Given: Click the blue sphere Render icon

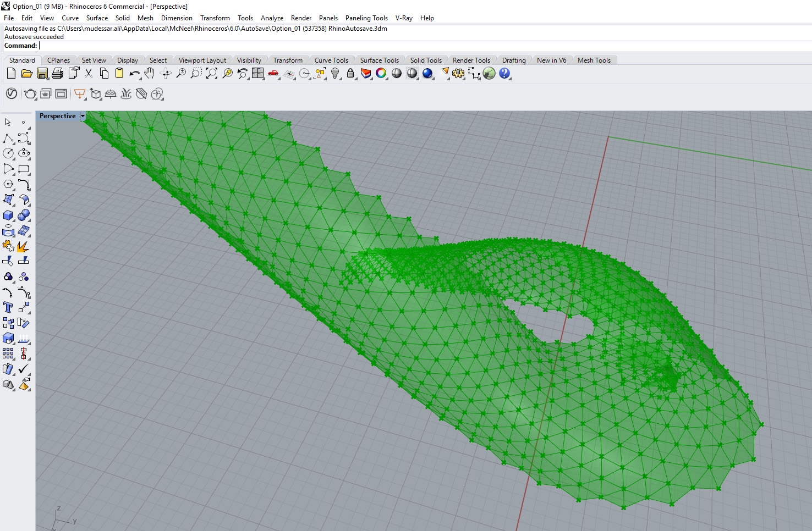Looking at the screenshot, I should pos(427,73).
